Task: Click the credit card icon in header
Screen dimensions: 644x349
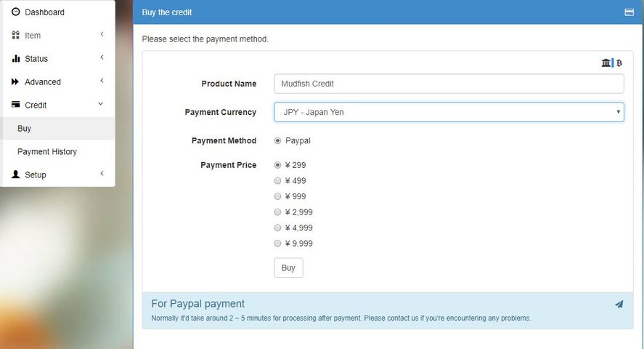Action: coord(629,12)
